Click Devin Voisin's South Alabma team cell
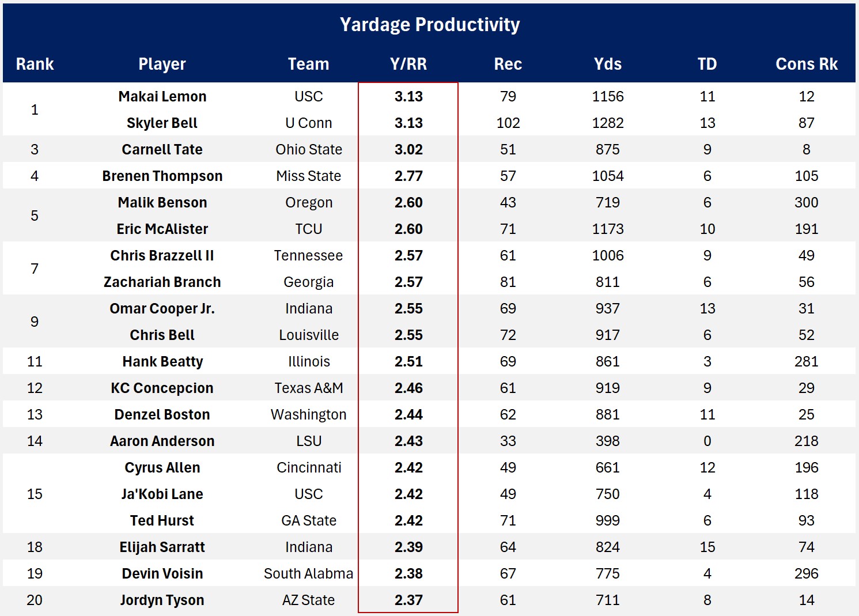The image size is (859, 616). [x=308, y=573]
